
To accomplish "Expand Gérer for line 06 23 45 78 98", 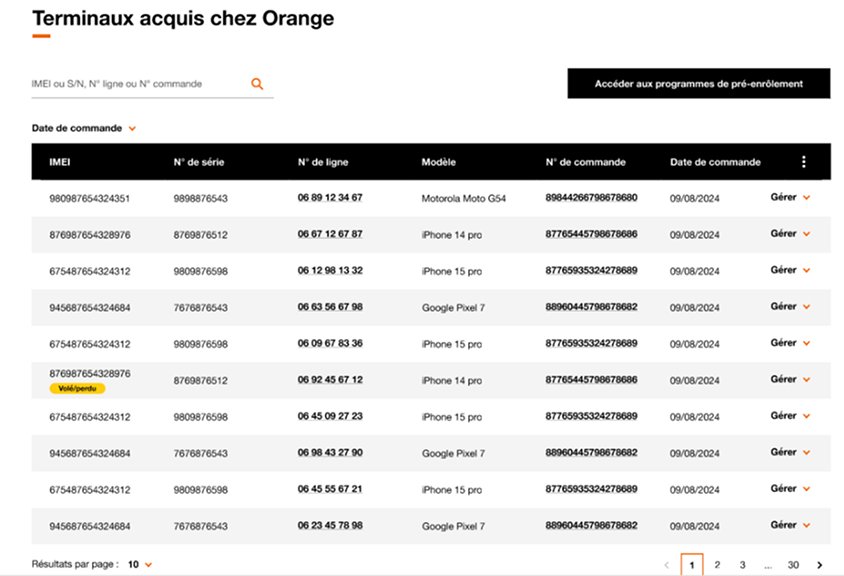I will pos(790,525).
